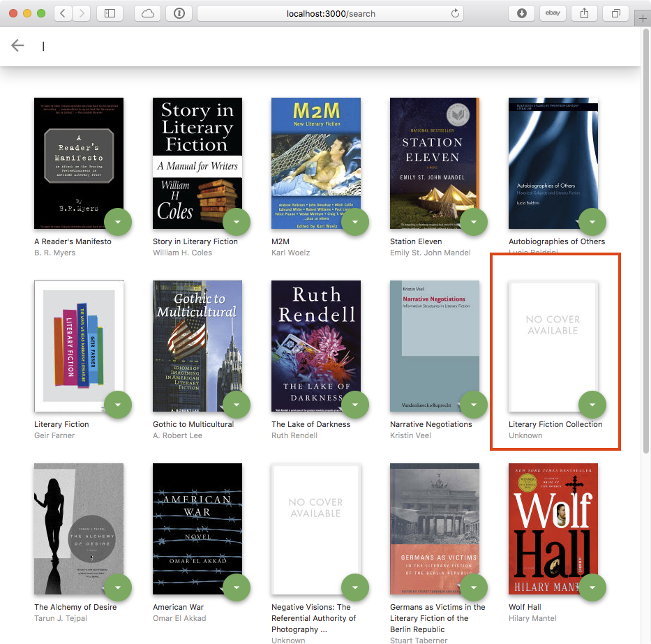Go forward with Safari forward button

82,13
